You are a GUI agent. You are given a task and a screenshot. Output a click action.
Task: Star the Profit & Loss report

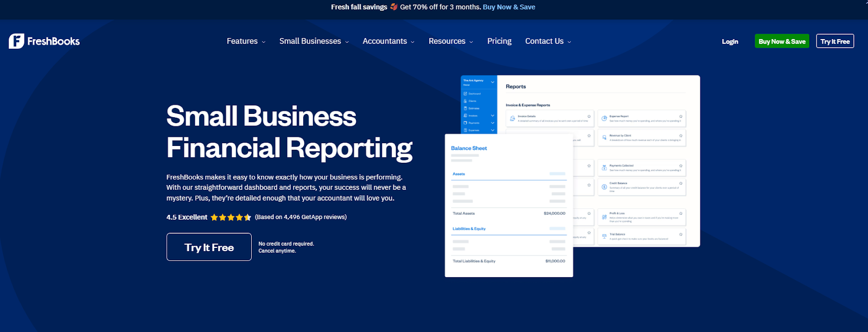click(x=681, y=213)
